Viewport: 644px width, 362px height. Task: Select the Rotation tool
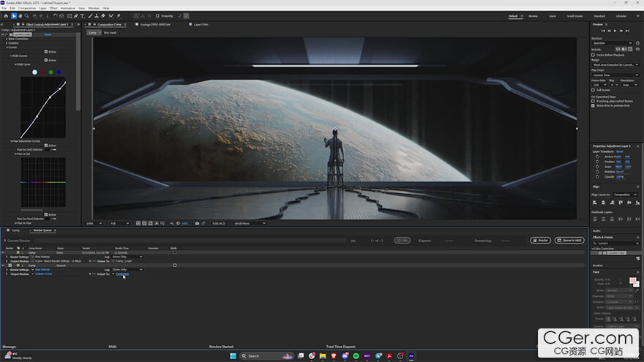pyautogui.click(x=55, y=16)
